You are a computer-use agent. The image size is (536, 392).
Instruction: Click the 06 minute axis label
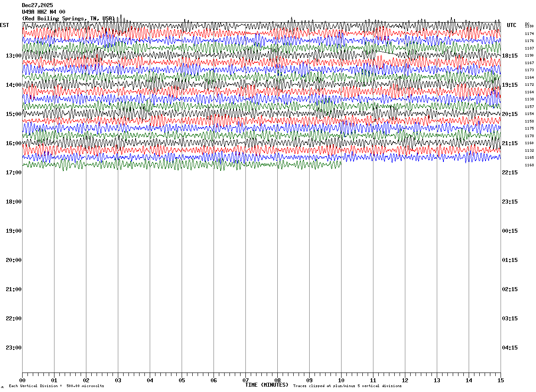coord(214,380)
